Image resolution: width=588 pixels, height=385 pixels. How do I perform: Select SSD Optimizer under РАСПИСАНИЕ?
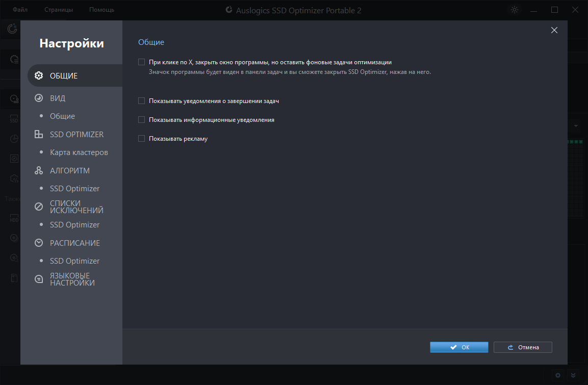(x=74, y=261)
